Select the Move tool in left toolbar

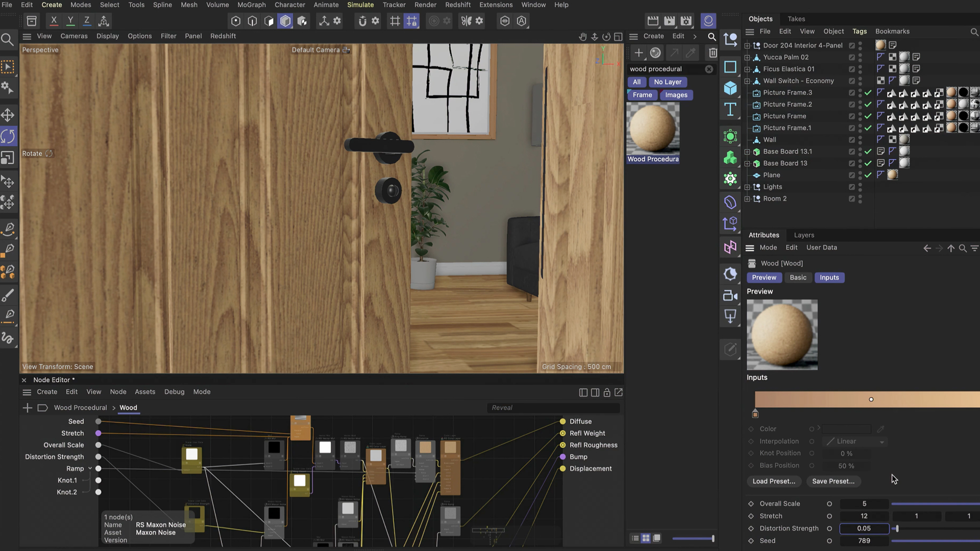pos(8,115)
